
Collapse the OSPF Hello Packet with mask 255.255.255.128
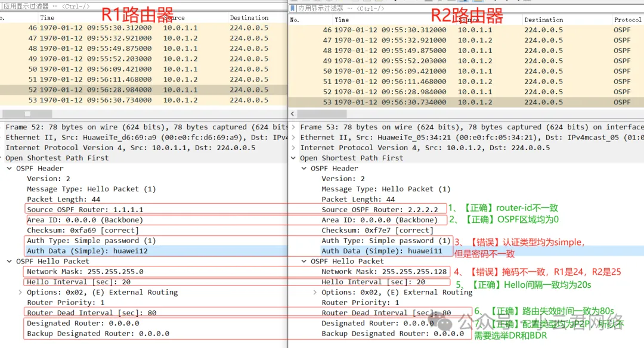(304, 262)
